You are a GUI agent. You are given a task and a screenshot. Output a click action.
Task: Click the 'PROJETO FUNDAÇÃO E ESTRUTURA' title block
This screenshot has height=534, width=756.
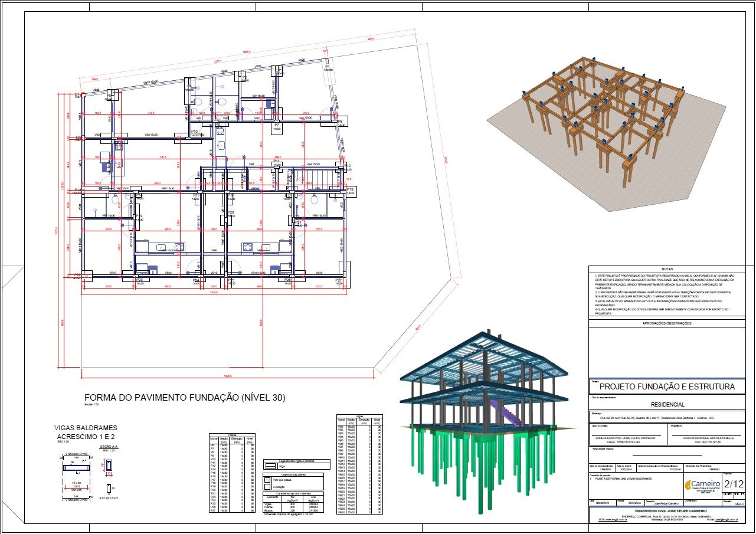(x=667, y=387)
